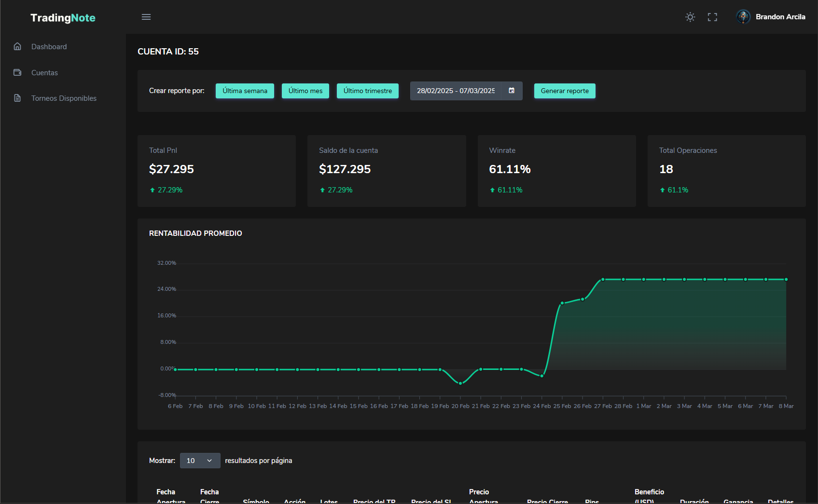The image size is (818, 504).
Task: Click the peak point on the rentabilidad chart
Action: point(603,279)
